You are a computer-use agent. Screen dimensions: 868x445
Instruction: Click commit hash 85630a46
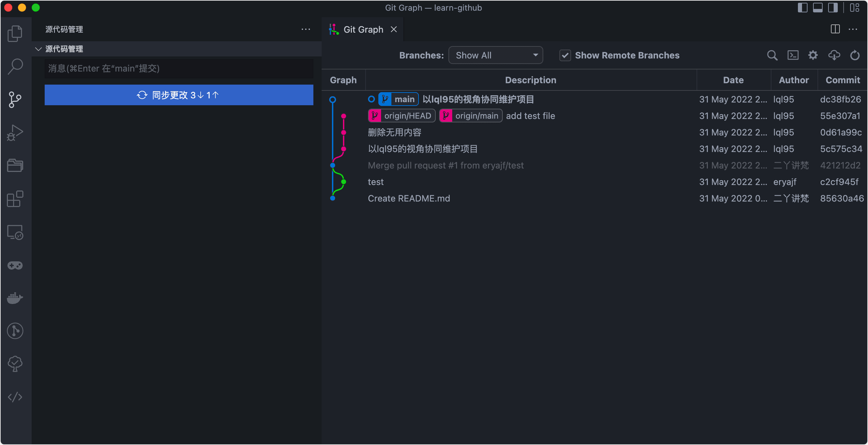click(x=842, y=198)
